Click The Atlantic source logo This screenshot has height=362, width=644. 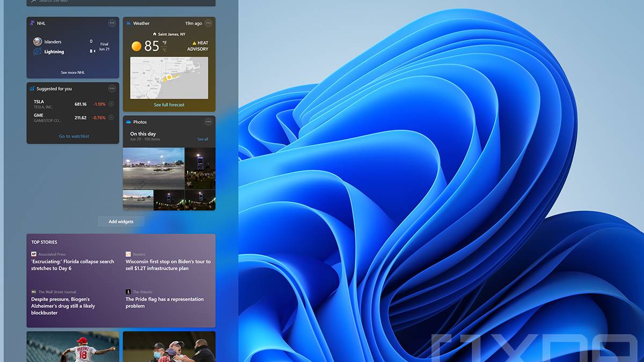(x=128, y=292)
